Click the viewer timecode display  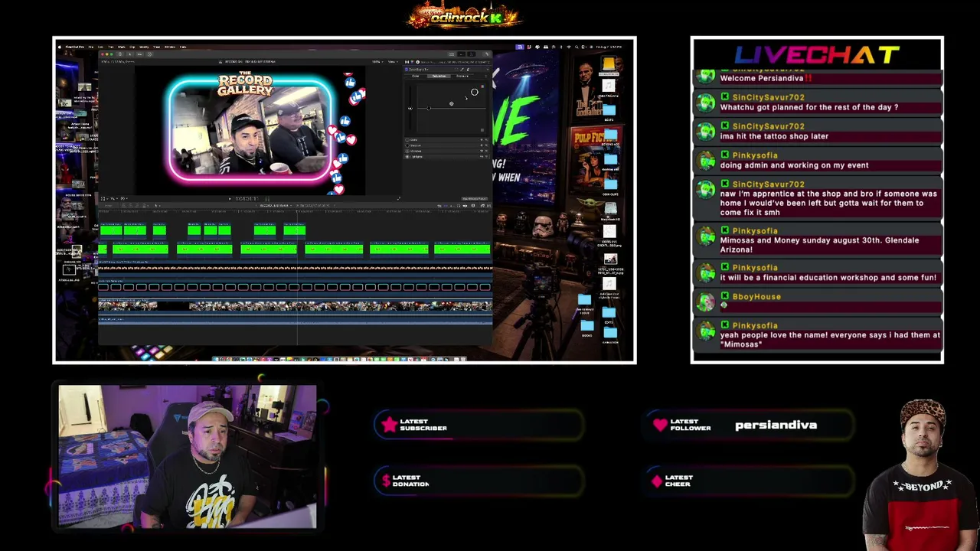247,198
